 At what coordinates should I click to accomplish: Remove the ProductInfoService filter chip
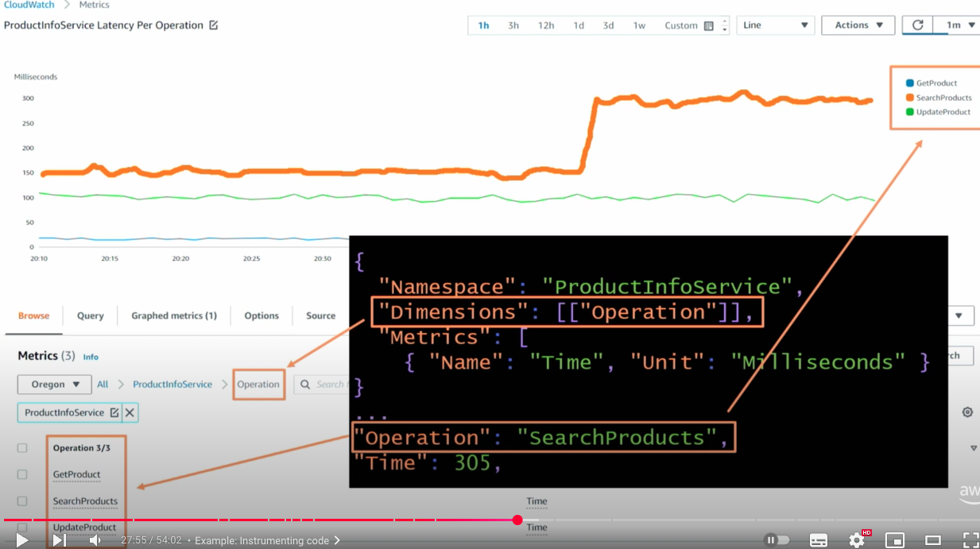[x=130, y=413]
